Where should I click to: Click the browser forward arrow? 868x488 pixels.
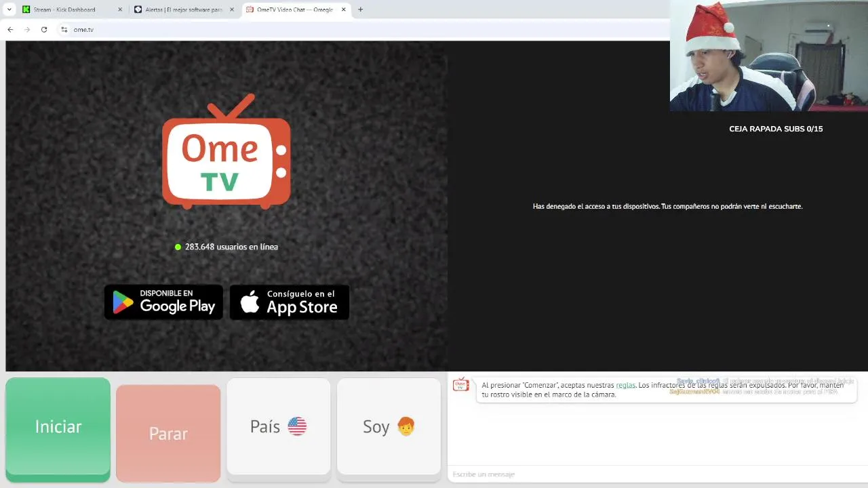tap(27, 29)
